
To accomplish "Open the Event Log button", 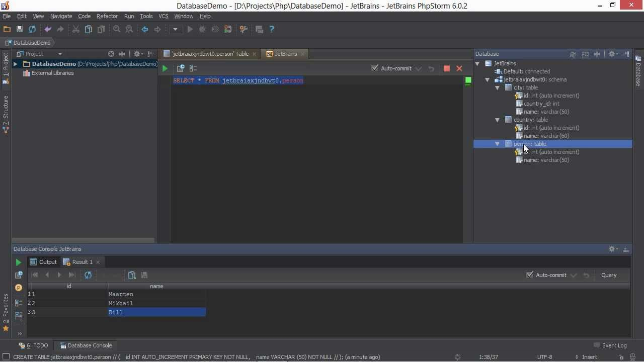I will (x=610, y=345).
